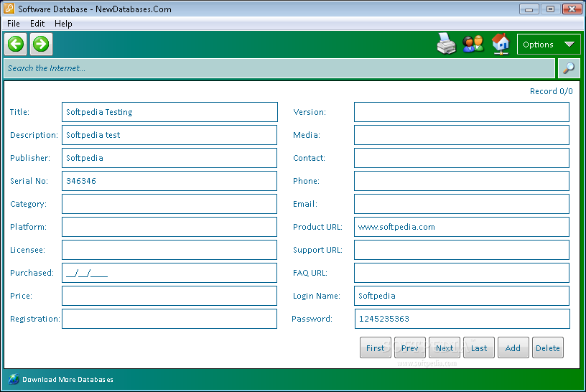Jump to the Last record
Screen dimensions: 586x392
[x=479, y=348]
